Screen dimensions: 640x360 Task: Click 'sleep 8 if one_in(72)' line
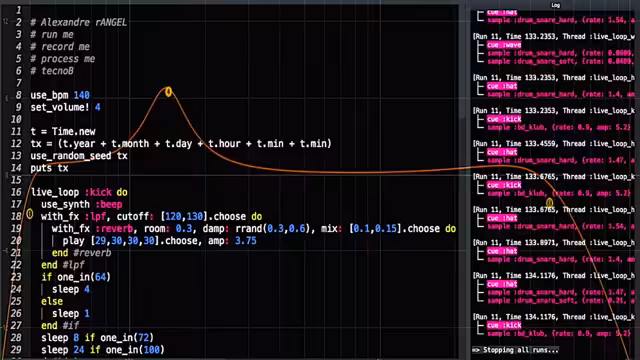[98, 338]
